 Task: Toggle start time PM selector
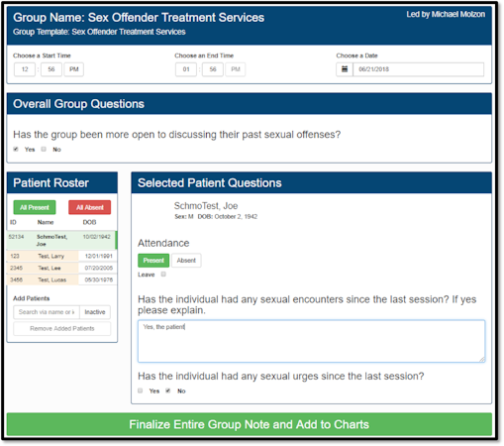(x=73, y=69)
